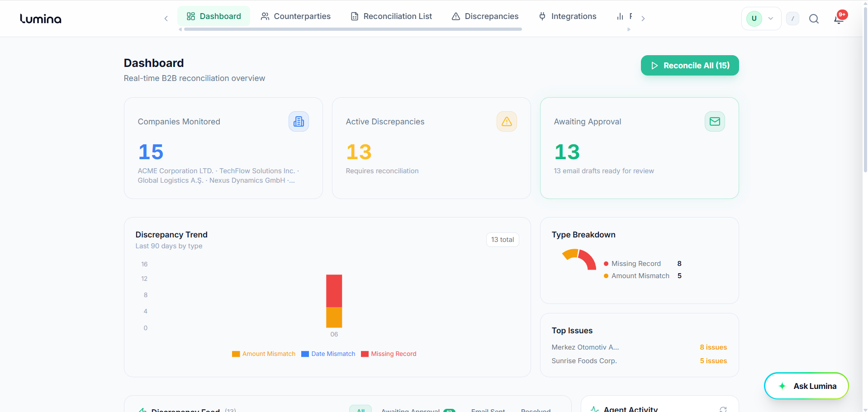Click the navigation tabs horizontal scrollbar
Screen dimensions: 868x412
353,29
